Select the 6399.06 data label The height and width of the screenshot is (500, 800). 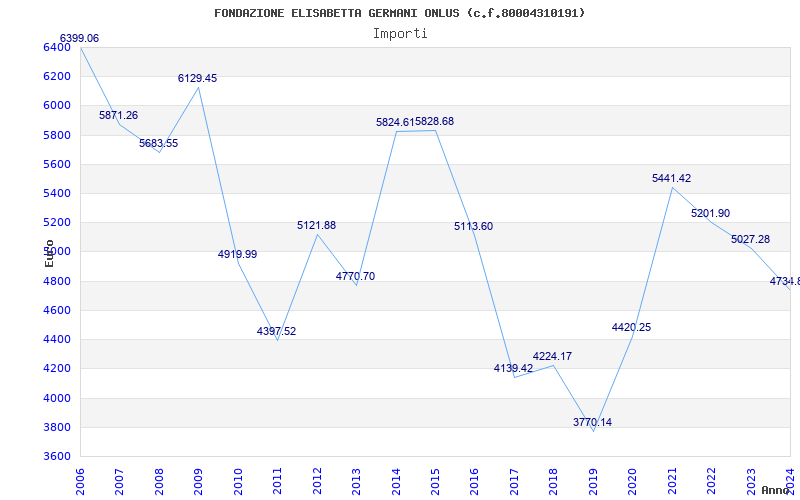point(80,38)
